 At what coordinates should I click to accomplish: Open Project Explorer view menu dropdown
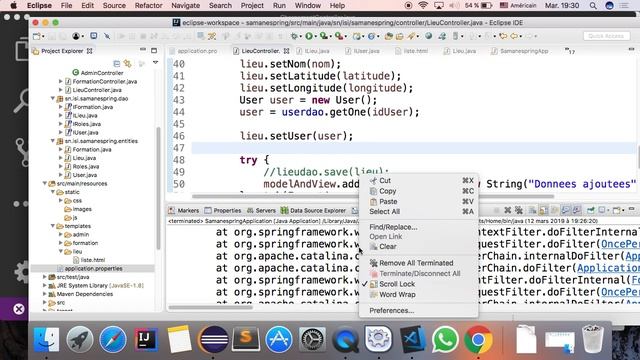(x=156, y=63)
